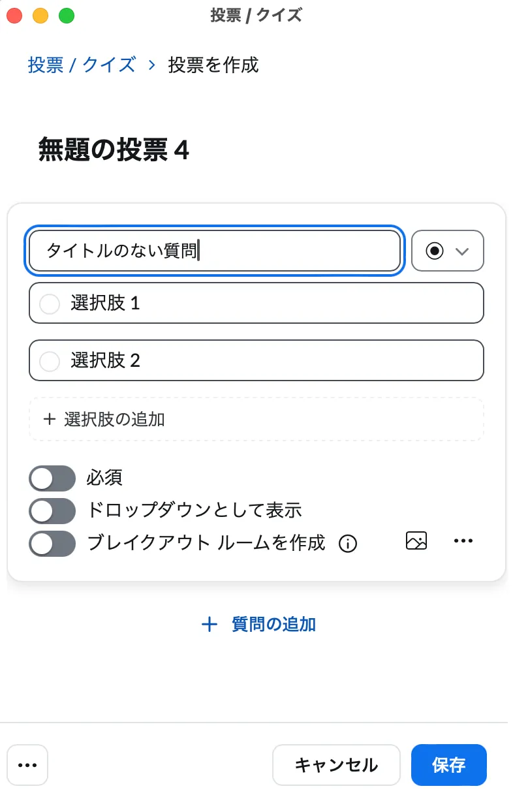This screenshot has height=812, width=513.
Task: Open the ellipsis menu at the bottom left
Action: tap(27, 765)
